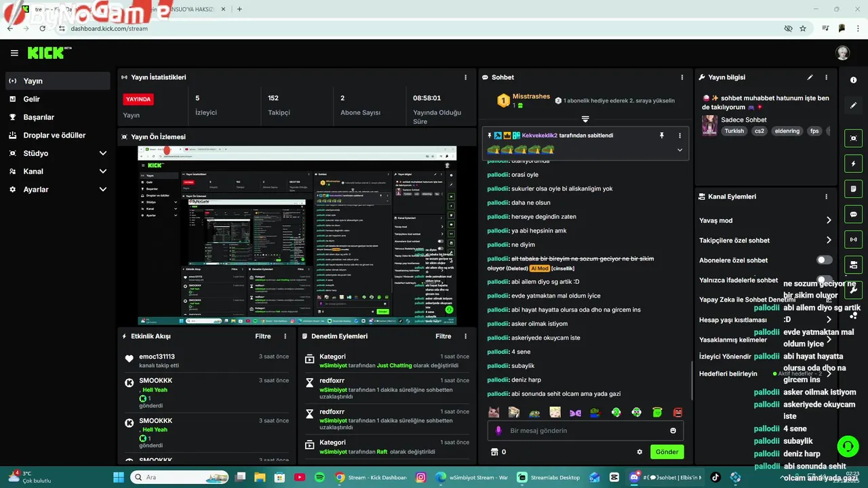This screenshot has width=868, height=488.
Task: Open the pinned message three-dot menu
Action: point(679,136)
